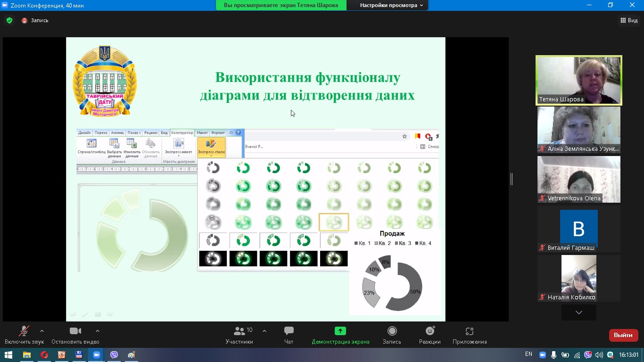Click the Выбрать данные ribbon icon

(115, 148)
